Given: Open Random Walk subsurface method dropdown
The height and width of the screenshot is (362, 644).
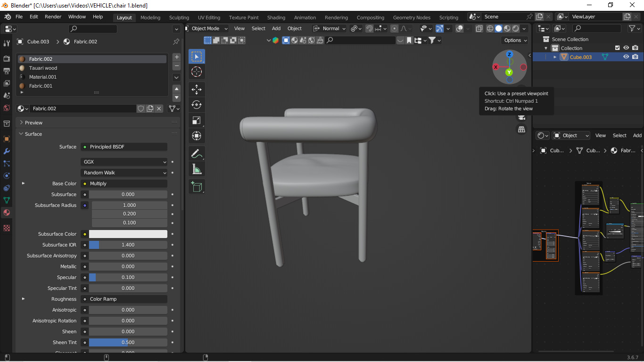Looking at the screenshot, I should tap(124, 173).
